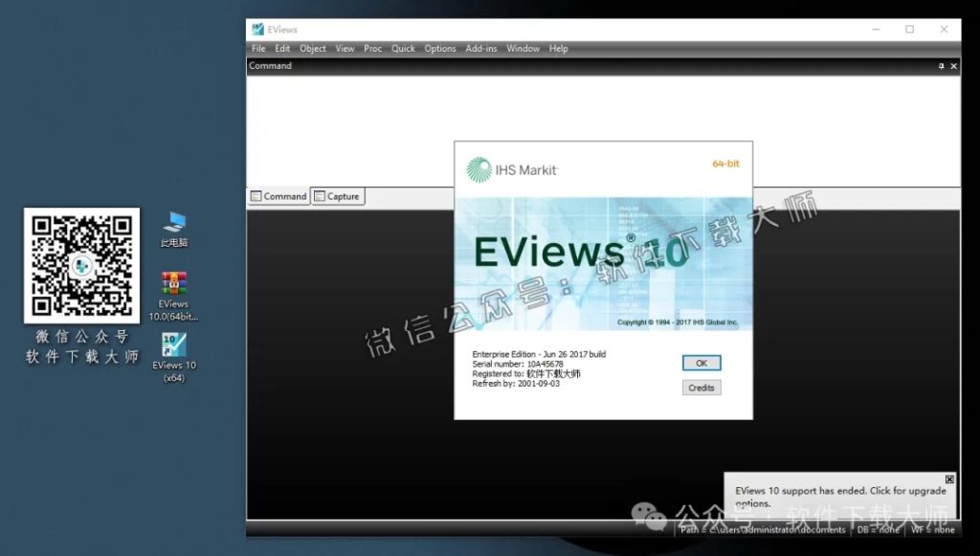Open the Proc menu
The height and width of the screenshot is (556, 980).
(372, 48)
